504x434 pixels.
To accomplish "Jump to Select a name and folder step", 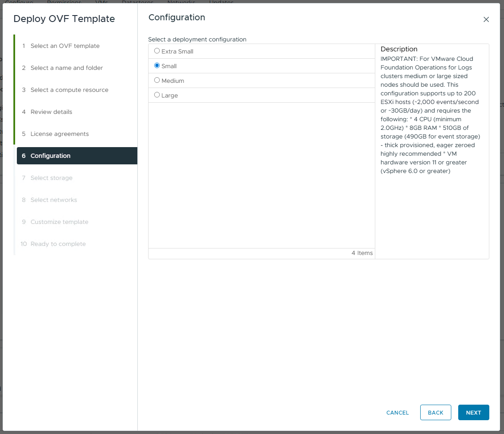I will point(67,68).
